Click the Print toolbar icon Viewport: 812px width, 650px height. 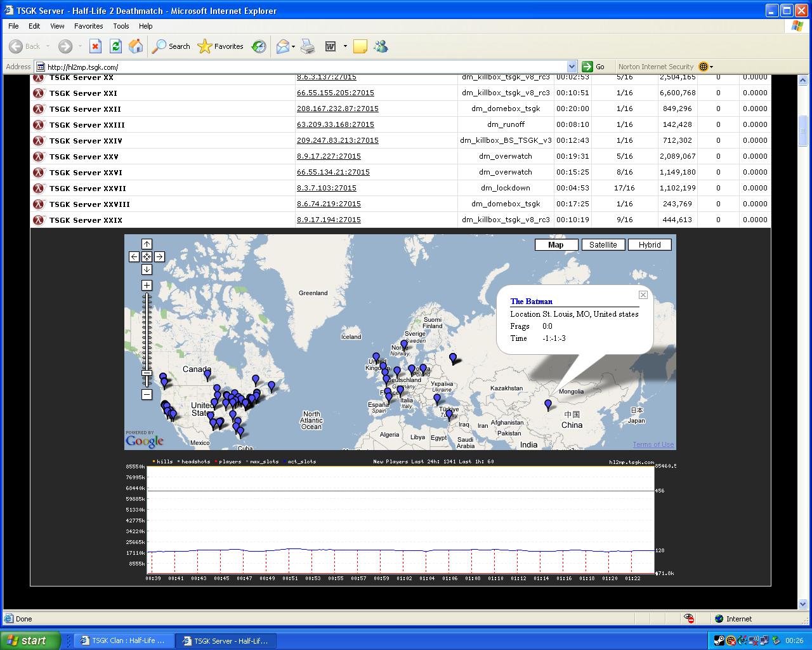(308, 46)
